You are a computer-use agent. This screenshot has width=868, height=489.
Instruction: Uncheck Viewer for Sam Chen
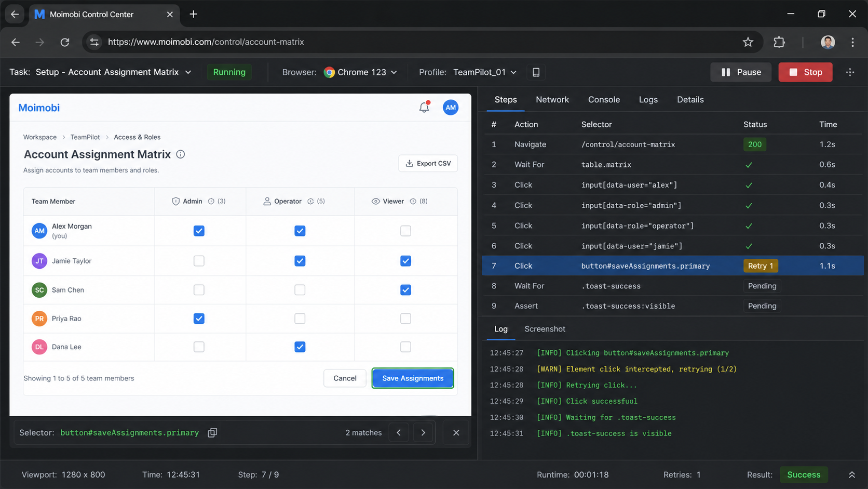click(x=405, y=290)
